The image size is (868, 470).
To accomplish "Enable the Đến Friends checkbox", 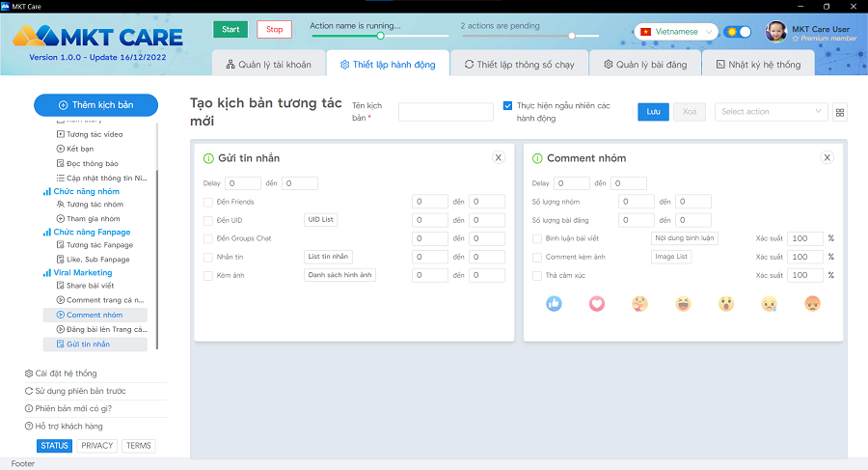I will (x=208, y=202).
